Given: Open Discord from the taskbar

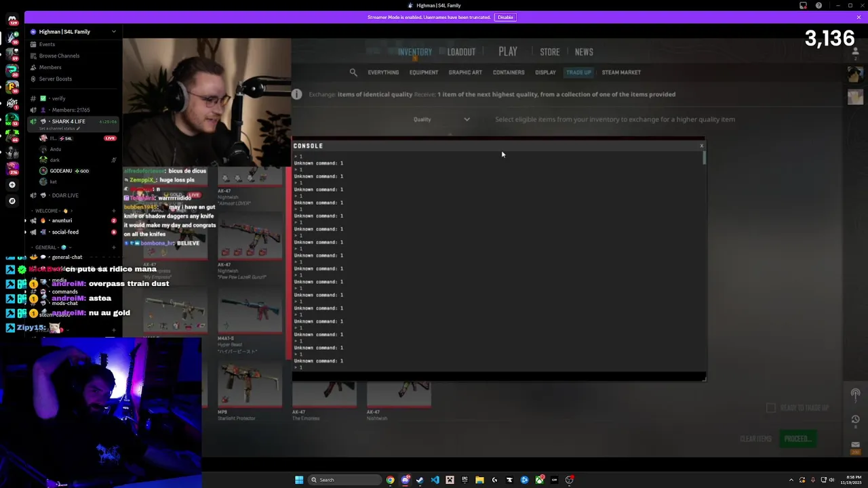Looking at the screenshot, I should pyautogui.click(x=406, y=480).
